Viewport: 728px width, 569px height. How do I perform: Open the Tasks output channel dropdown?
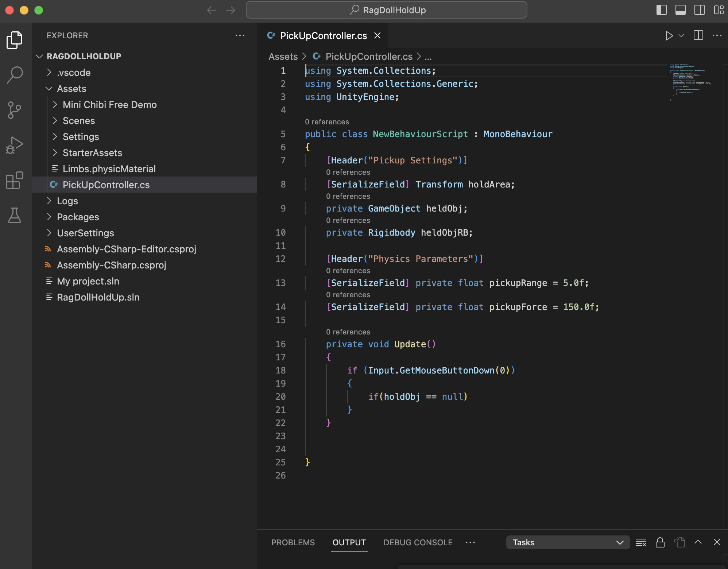568,542
